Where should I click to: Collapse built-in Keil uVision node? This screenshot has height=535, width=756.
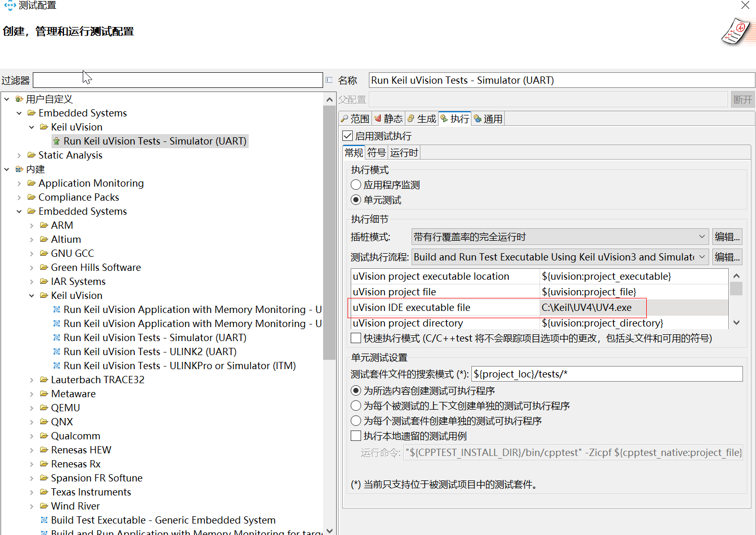(32, 295)
